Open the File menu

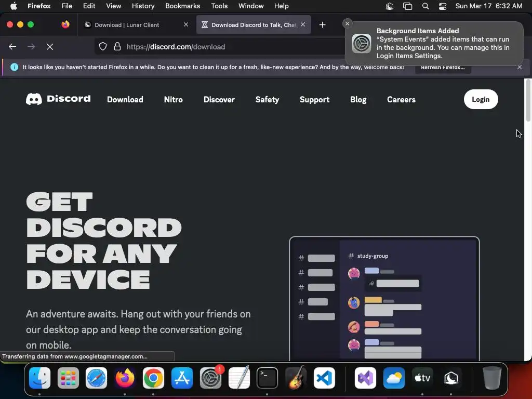pyautogui.click(x=67, y=6)
